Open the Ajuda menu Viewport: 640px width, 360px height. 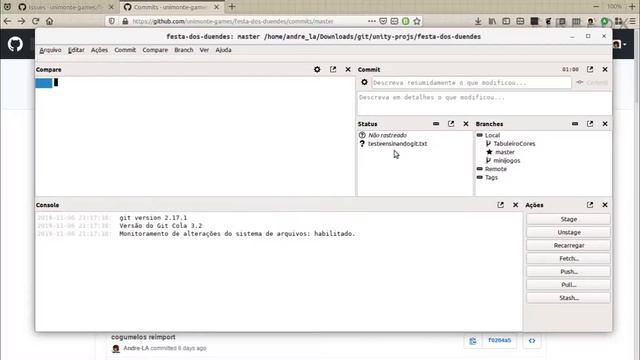coord(223,50)
